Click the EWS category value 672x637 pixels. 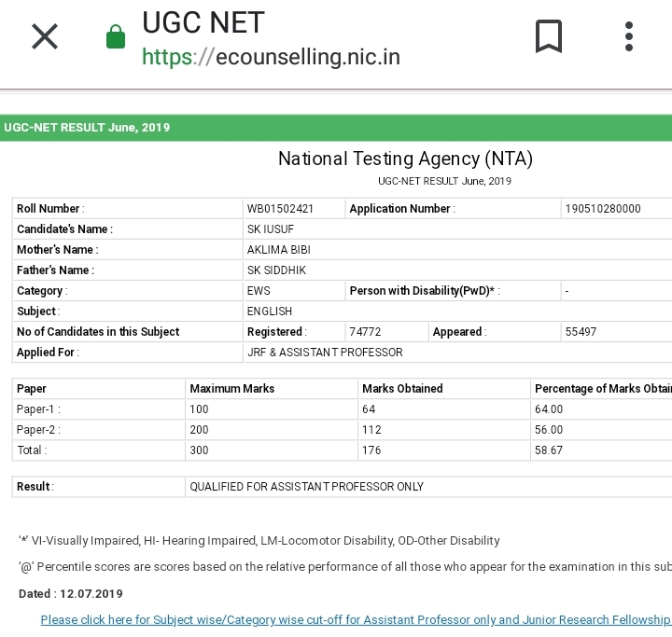tap(259, 291)
